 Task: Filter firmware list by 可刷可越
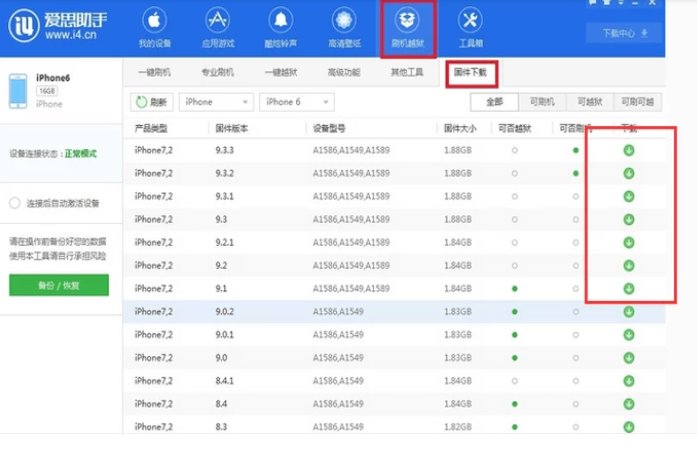tap(637, 102)
